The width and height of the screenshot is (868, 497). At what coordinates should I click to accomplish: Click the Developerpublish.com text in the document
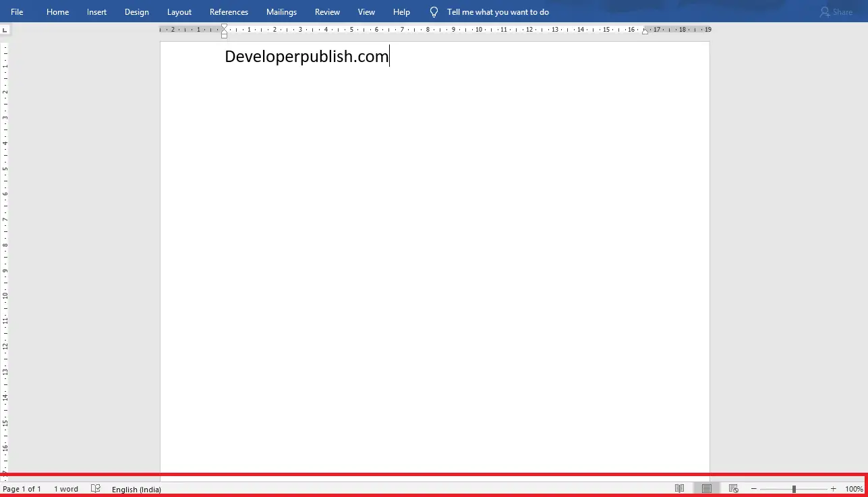point(307,57)
